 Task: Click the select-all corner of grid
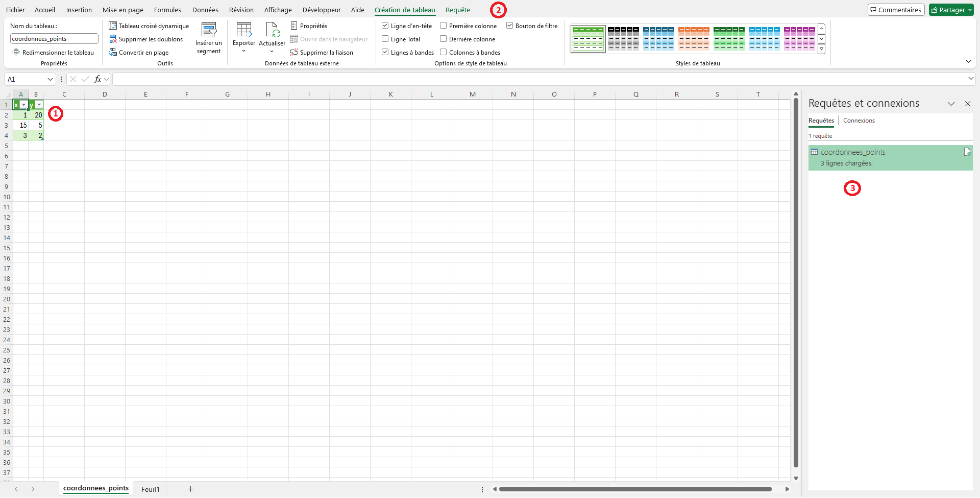click(8, 94)
